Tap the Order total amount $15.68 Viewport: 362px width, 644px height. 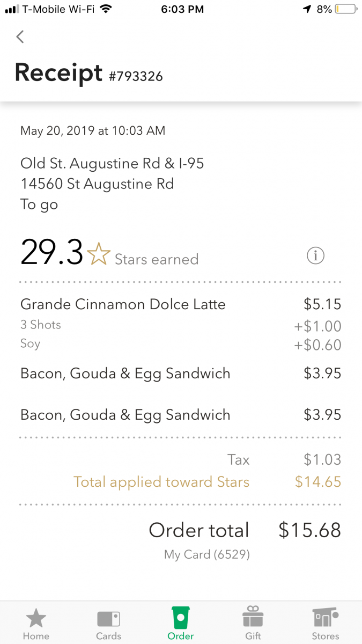(x=309, y=530)
